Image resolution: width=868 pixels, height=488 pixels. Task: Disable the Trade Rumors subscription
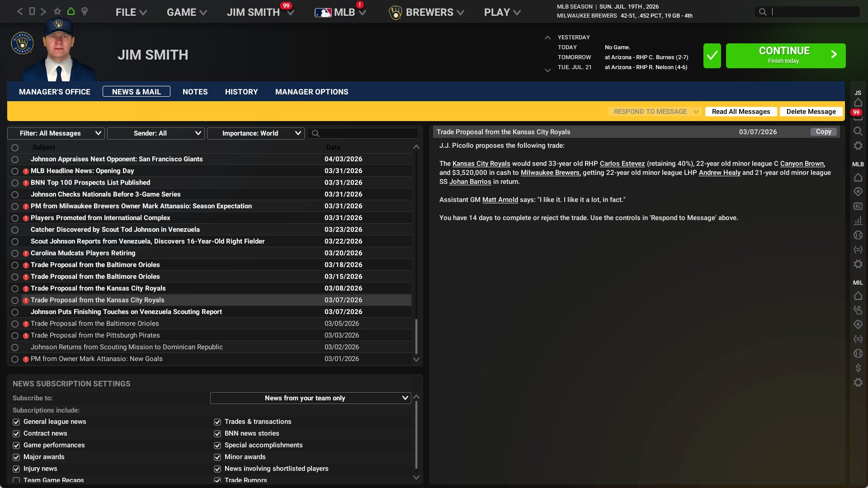pos(217,480)
